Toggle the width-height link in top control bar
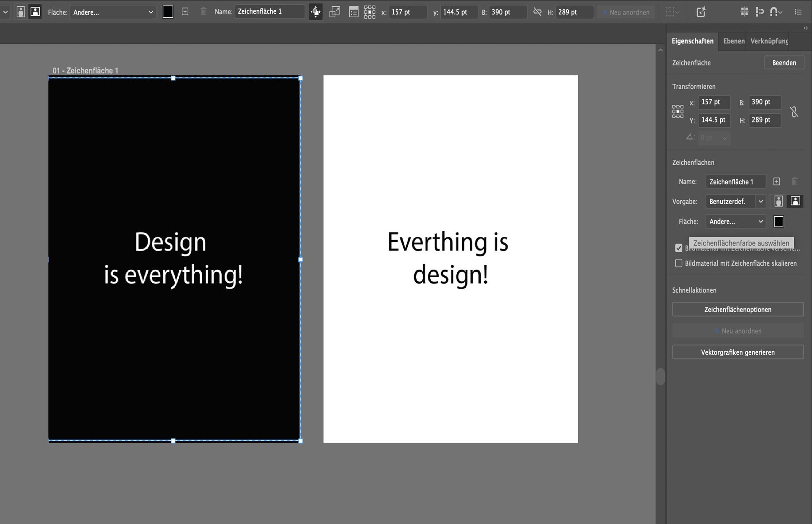 pyautogui.click(x=537, y=12)
